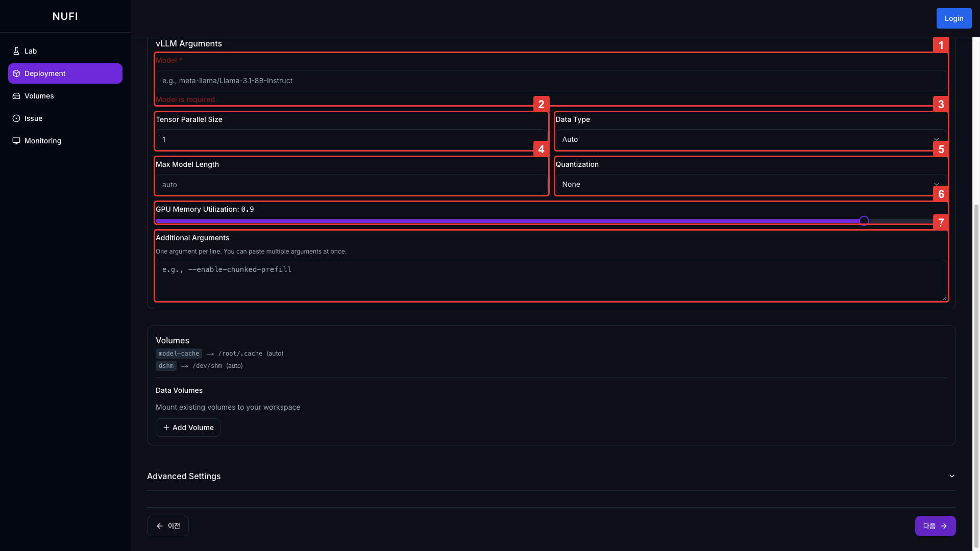This screenshot has height=551, width=980.
Task: Click the left arrow icon beside 이전
Action: click(x=160, y=526)
